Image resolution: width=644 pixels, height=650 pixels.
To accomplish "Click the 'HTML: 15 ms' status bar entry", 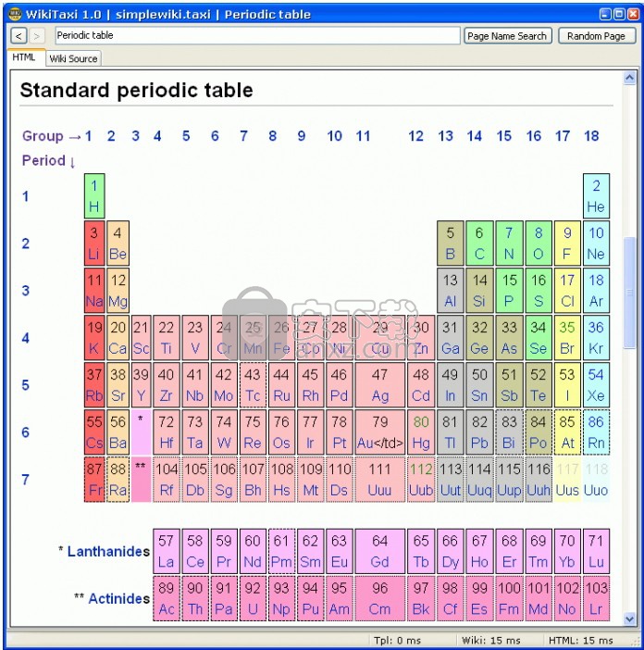I will pyautogui.click(x=581, y=640).
